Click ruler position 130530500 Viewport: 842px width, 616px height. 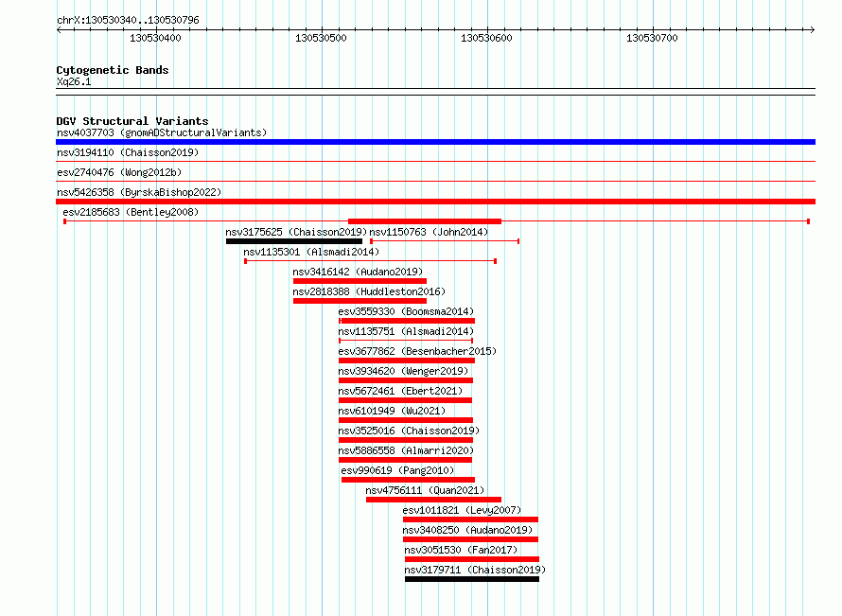tap(321, 38)
